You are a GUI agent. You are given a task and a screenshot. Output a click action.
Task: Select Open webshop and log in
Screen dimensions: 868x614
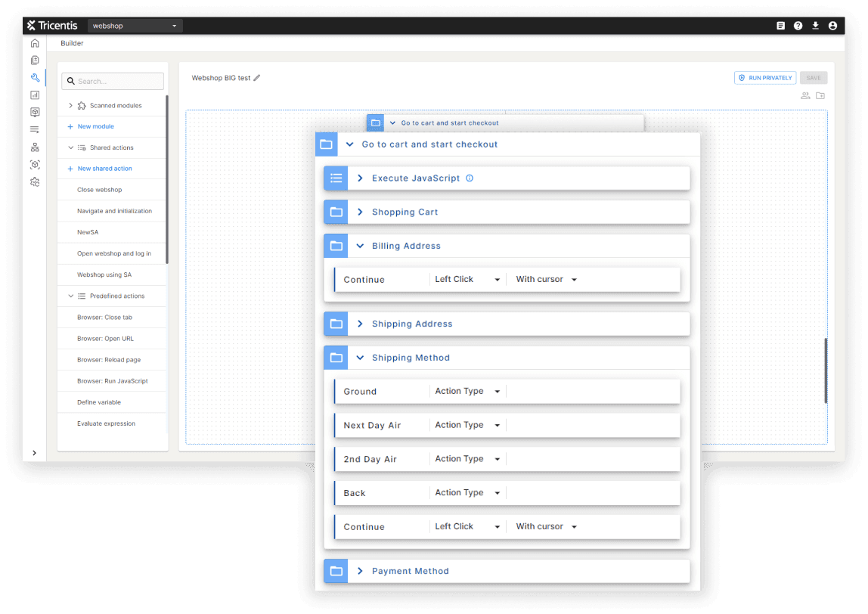113,253
